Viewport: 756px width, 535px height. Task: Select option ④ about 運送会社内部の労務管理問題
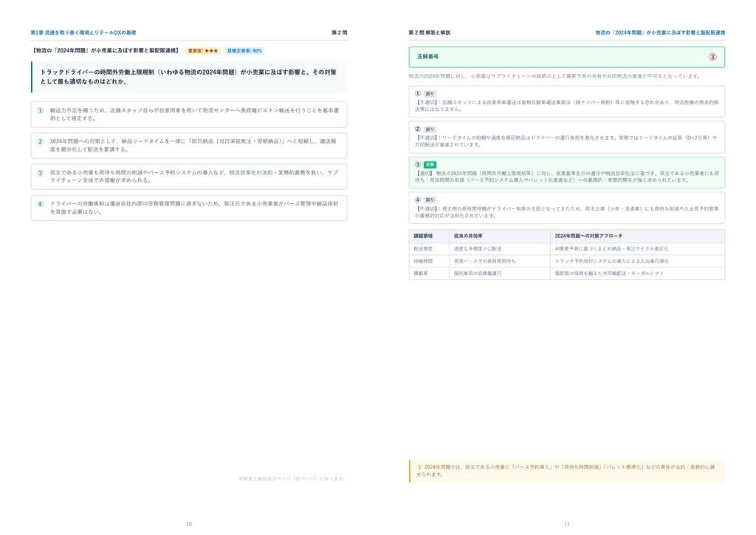189,208
